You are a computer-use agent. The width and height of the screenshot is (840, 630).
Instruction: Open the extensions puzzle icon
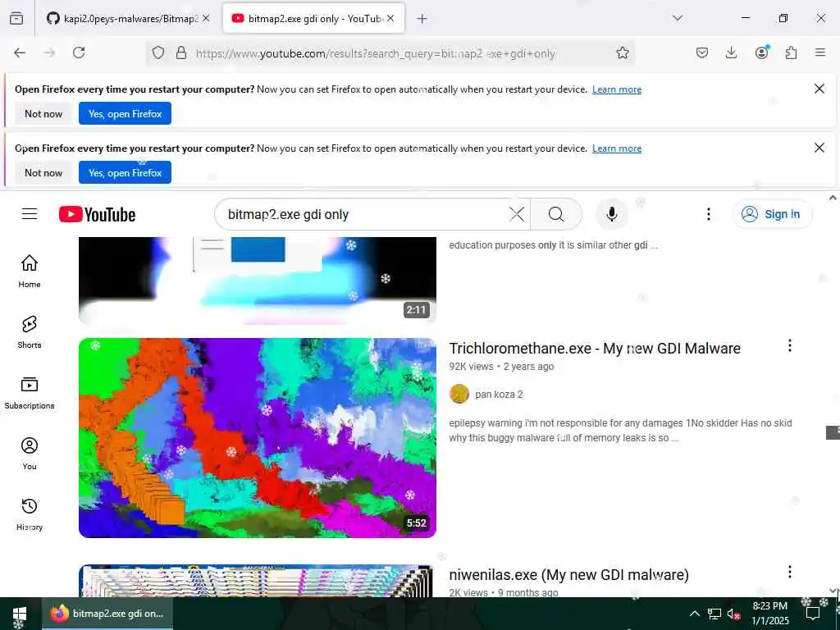(x=792, y=52)
